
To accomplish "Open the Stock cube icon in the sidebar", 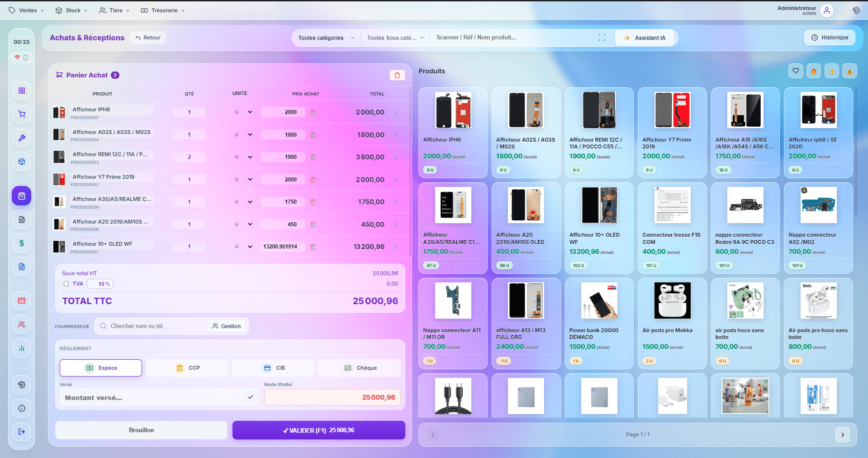I will point(21,162).
